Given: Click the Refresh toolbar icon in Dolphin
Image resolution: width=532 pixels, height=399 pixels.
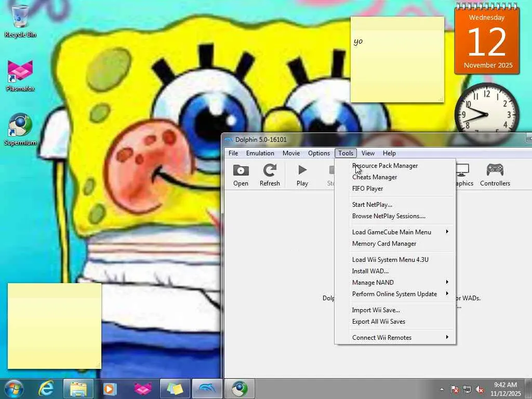Looking at the screenshot, I should (x=270, y=175).
